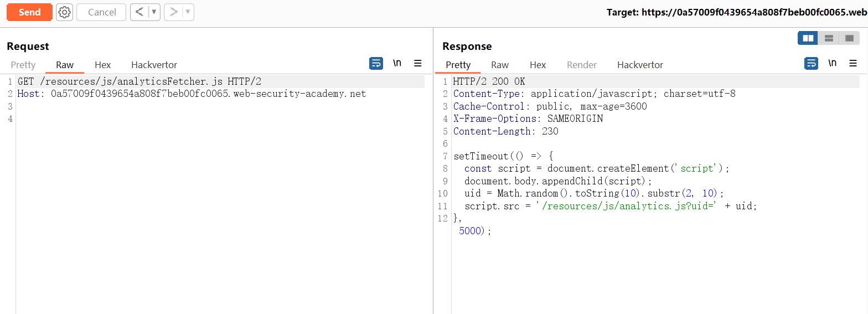Toggle word wrap in Request panel
Screen dimensions: 868x314
[376, 63]
